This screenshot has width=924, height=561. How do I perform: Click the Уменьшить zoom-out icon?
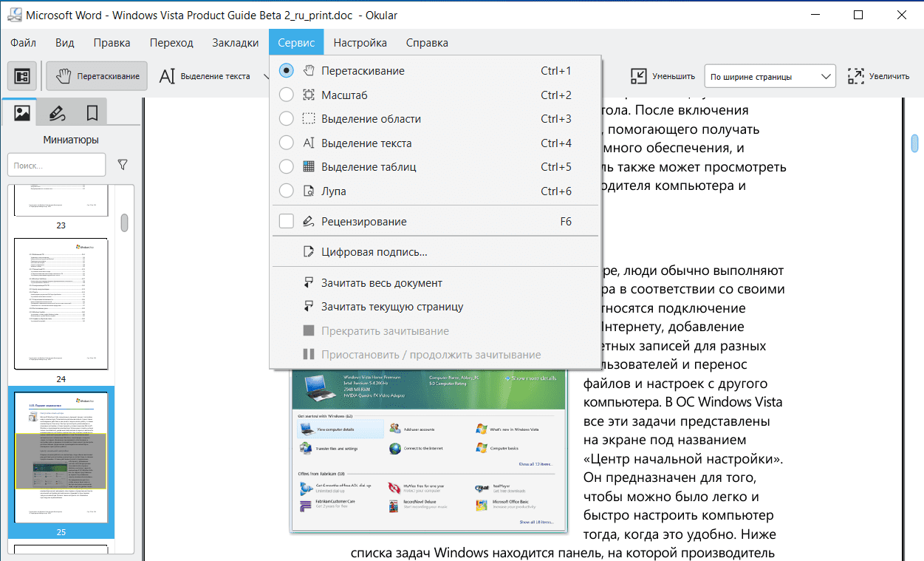(638, 76)
